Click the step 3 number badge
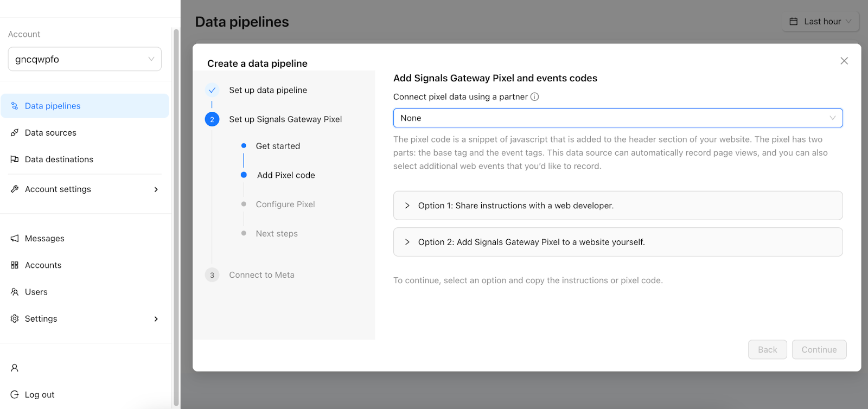This screenshot has height=409, width=868. pos(212,275)
